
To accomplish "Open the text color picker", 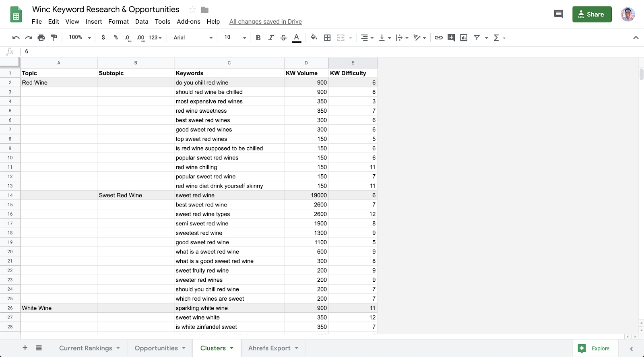I will [x=297, y=37].
